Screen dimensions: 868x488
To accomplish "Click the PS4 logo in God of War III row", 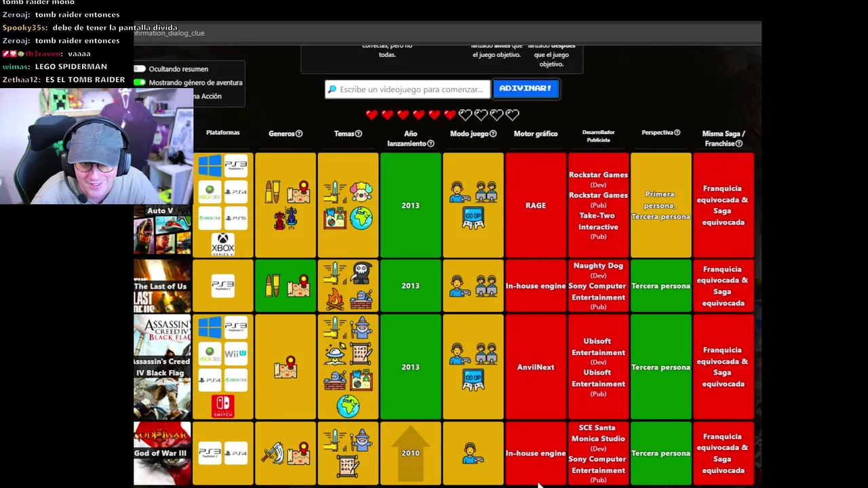I will (235, 453).
